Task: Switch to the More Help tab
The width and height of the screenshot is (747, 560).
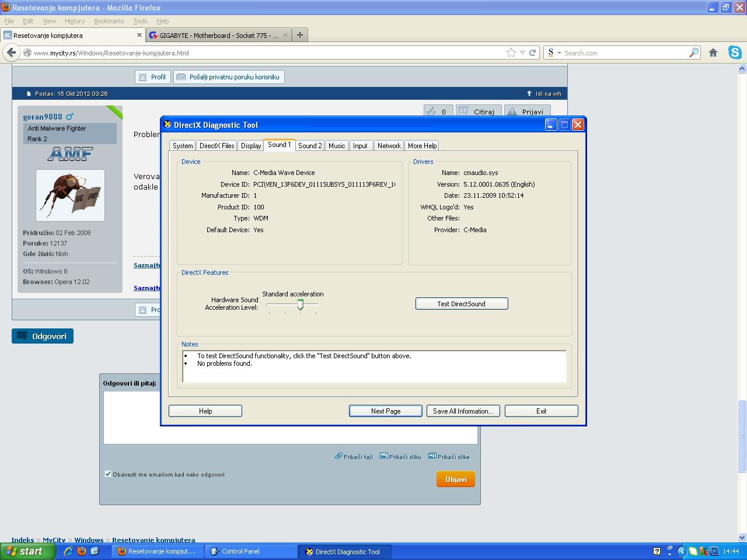Action: 422,146
